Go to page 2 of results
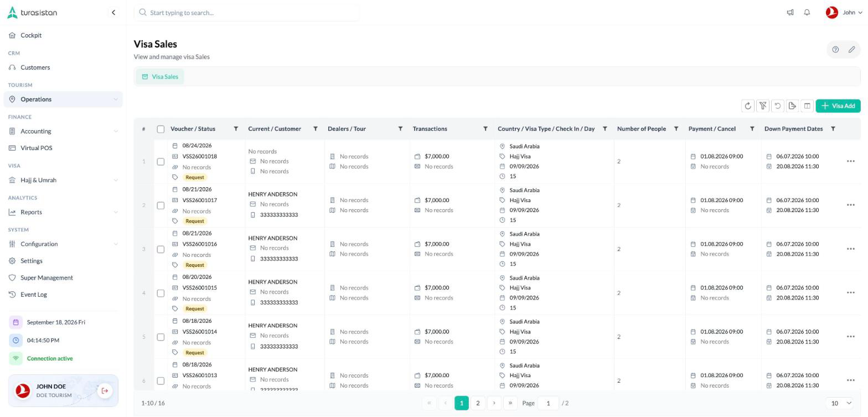868x417 pixels. [x=478, y=403]
